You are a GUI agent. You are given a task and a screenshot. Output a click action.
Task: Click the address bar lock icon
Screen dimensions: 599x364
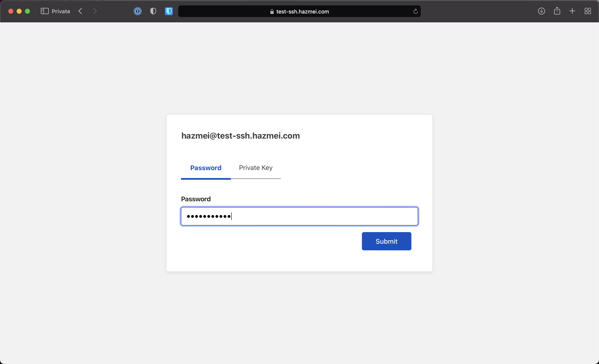click(272, 12)
